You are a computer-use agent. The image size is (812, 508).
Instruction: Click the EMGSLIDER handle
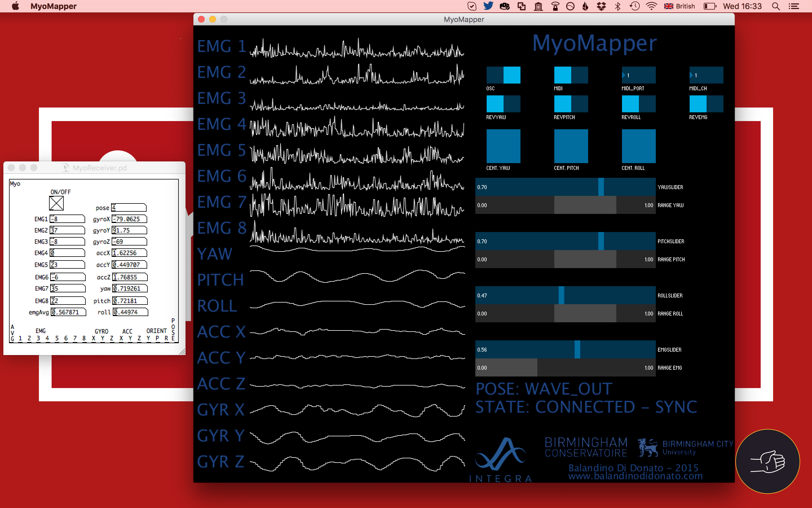tap(577, 350)
